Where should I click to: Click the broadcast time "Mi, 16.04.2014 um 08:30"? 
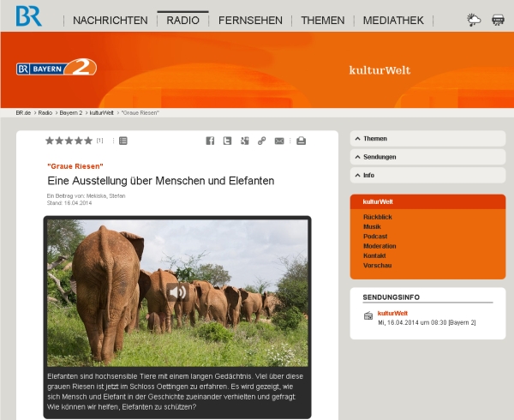[412, 322]
